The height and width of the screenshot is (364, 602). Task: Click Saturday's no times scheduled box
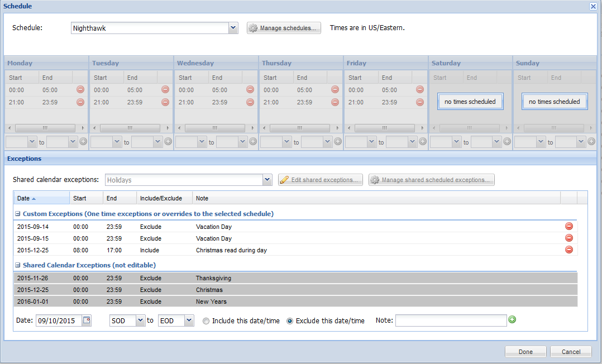pyautogui.click(x=470, y=102)
